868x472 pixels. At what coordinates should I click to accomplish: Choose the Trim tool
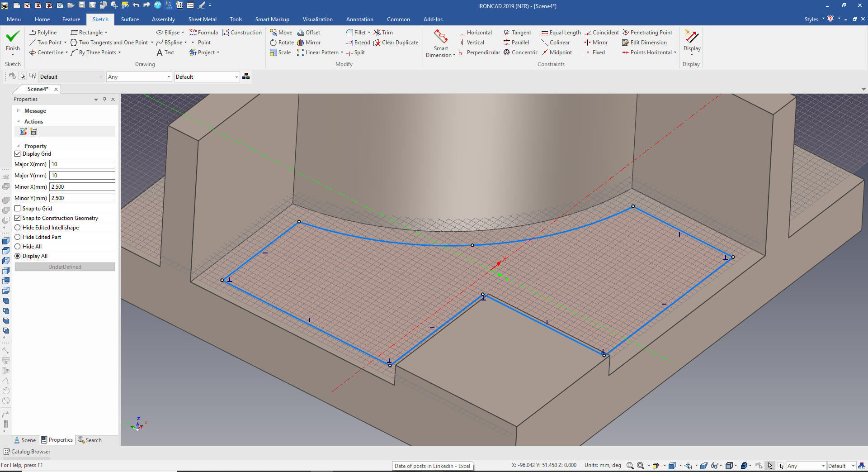coord(383,33)
